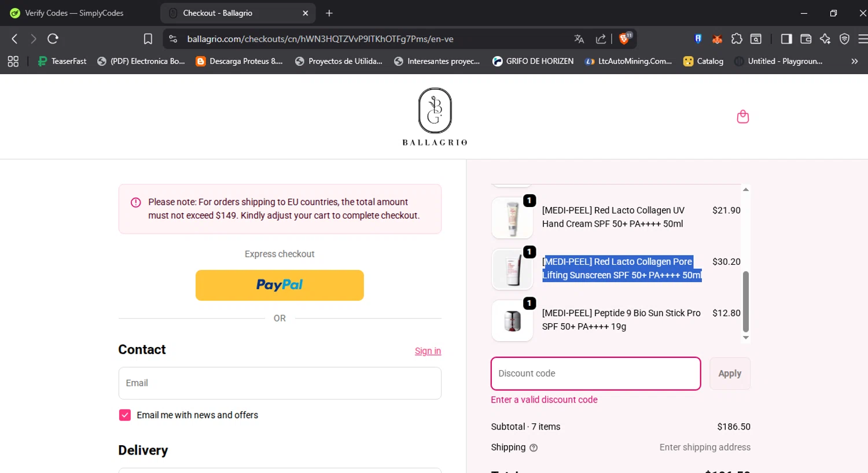Click the shipping help question icon

pos(534,448)
